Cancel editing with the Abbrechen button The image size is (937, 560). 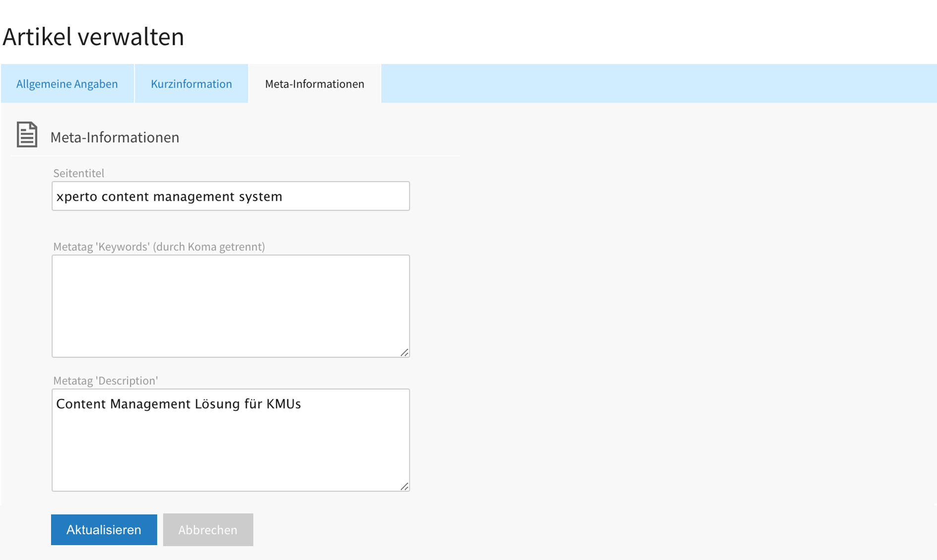pyautogui.click(x=208, y=530)
